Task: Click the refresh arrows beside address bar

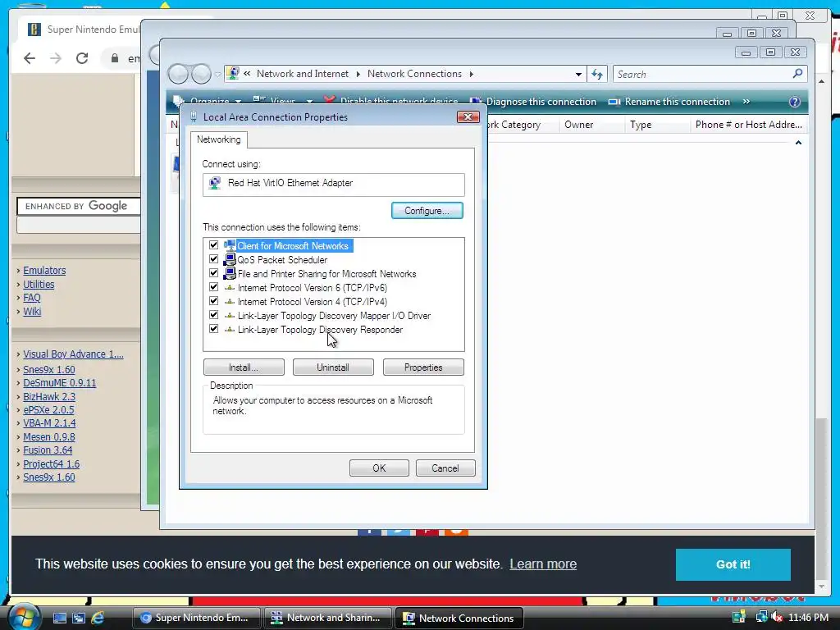Action: (x=597, y=74)
